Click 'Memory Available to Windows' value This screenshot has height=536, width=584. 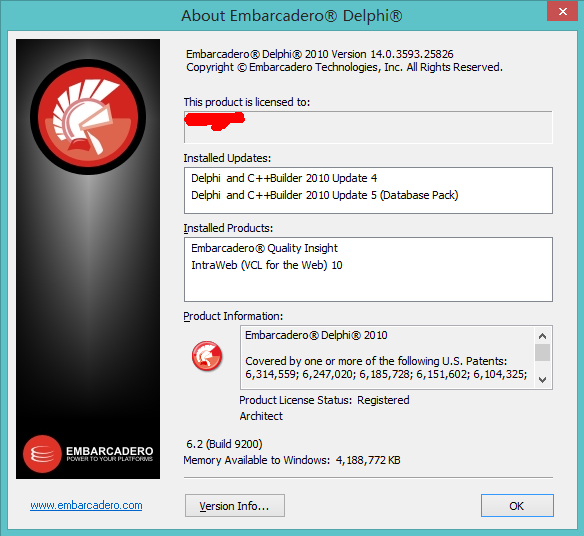tap(368, 460)
